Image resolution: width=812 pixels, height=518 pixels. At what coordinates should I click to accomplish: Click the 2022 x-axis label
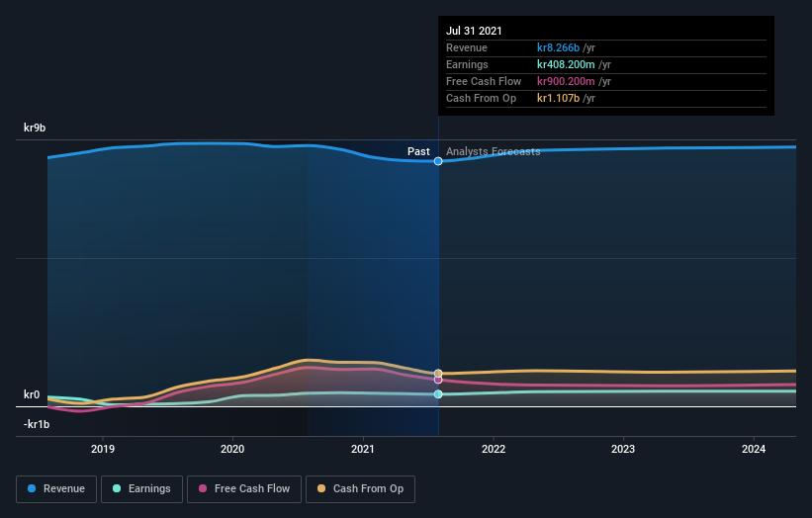coord(494,449)
